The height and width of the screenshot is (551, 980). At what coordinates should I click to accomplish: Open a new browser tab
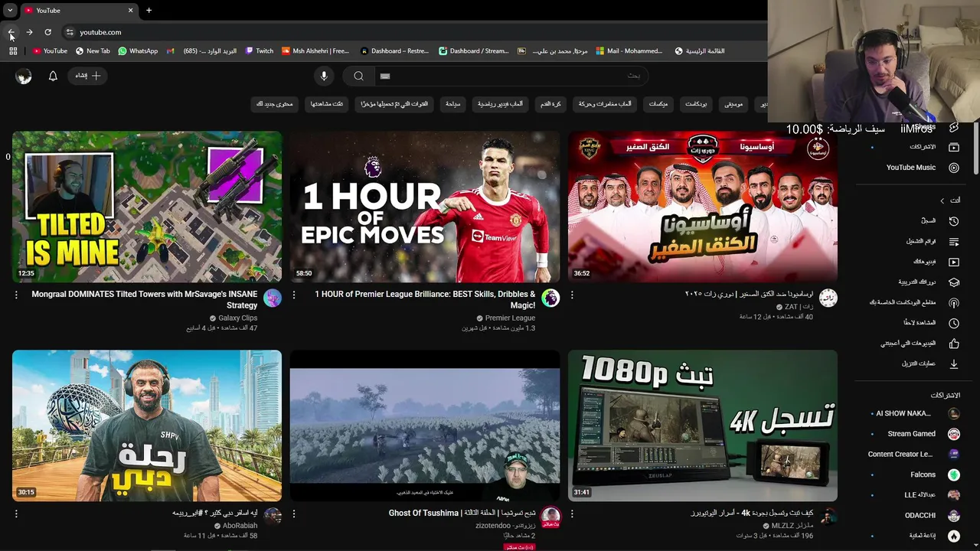(149, 10)
